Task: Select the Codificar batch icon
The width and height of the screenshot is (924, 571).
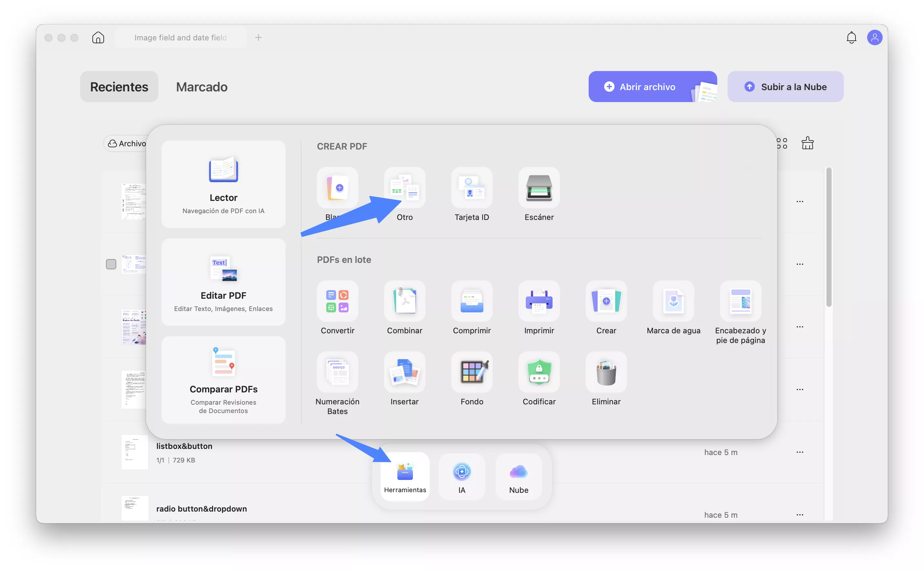Action: point(539,372)
